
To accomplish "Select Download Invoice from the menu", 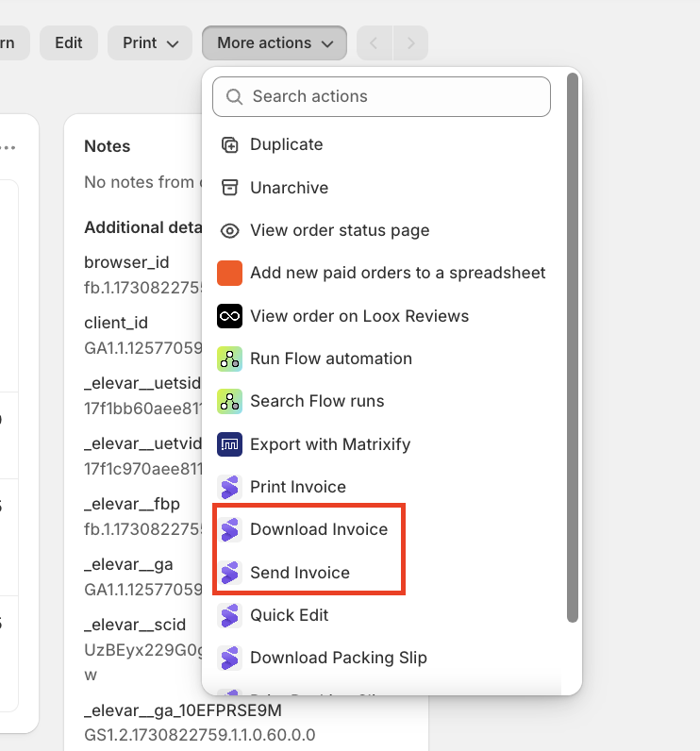I will [318, 529].
